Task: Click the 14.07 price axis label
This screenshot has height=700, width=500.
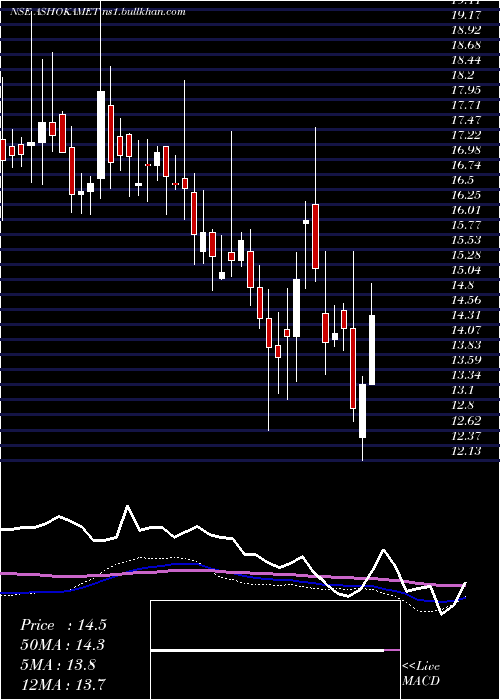Action: coord(466,330)
